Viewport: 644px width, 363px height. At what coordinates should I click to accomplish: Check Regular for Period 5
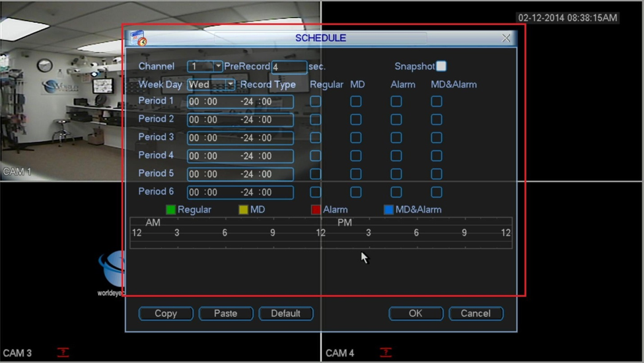pos(316,174)
